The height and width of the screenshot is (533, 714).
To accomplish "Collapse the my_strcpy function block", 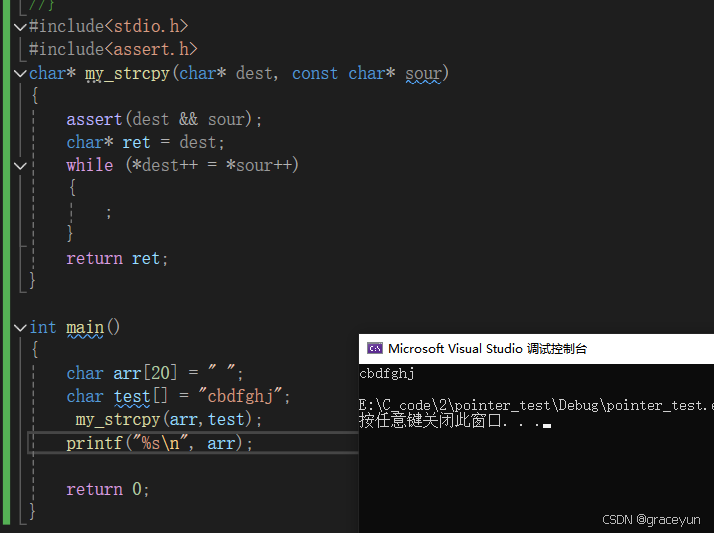I will coord(20,73).
